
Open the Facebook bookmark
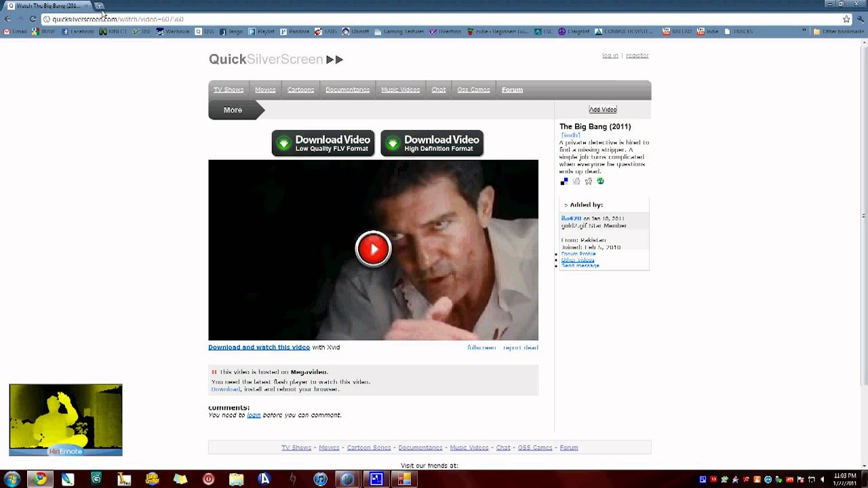78,31
